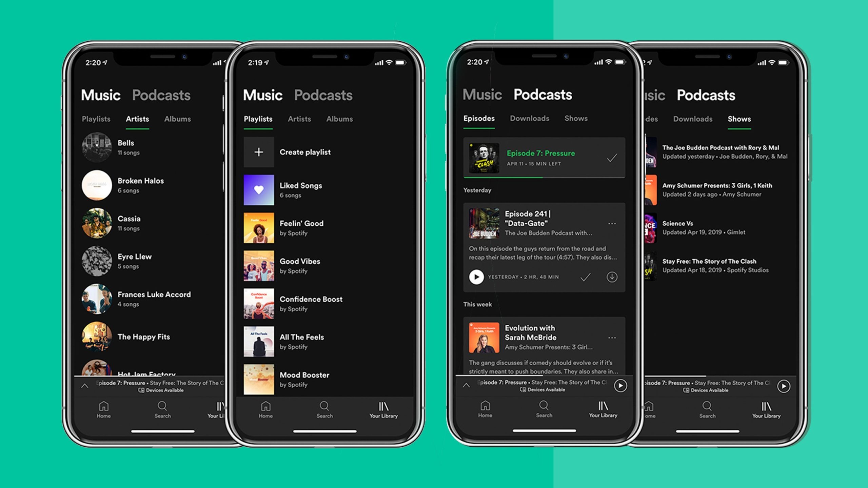Expand the Downloads section
The height and width of the screenshot is (488, 868).
(x=528, y=118)
